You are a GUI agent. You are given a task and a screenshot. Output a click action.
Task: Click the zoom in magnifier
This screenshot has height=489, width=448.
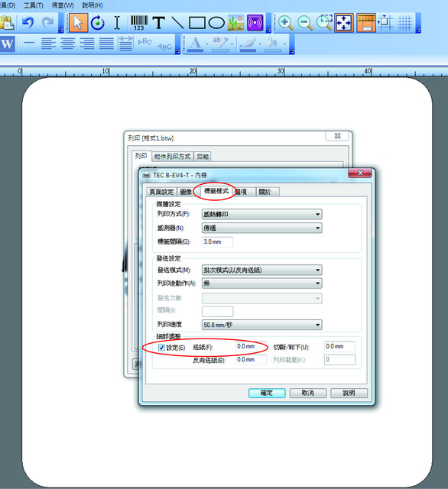point(285,23)
